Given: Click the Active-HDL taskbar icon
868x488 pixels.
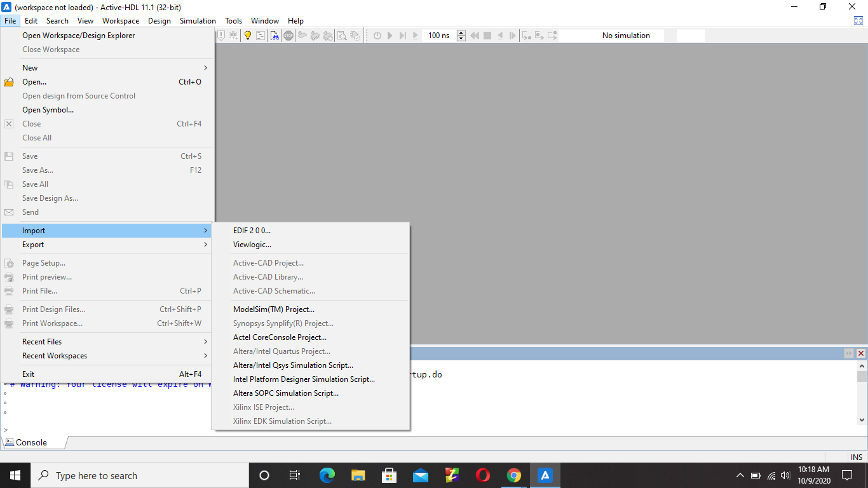Looking at the screenshot, I should 545,475.
